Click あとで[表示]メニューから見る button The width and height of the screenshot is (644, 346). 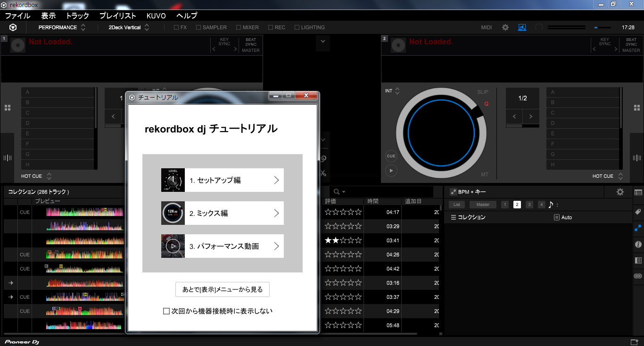[223, 289]
